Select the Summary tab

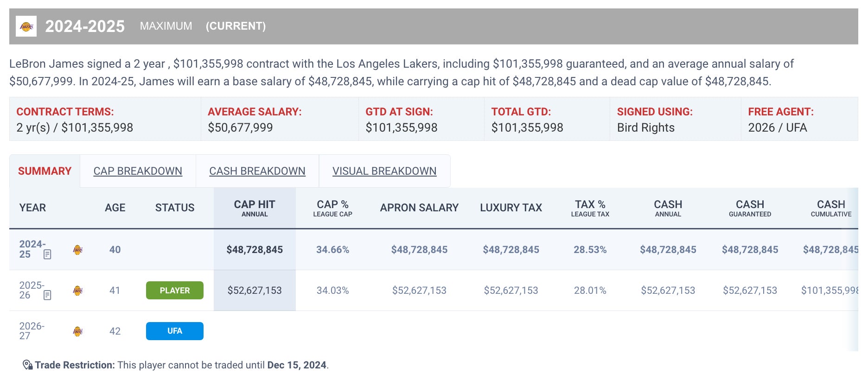45,171
